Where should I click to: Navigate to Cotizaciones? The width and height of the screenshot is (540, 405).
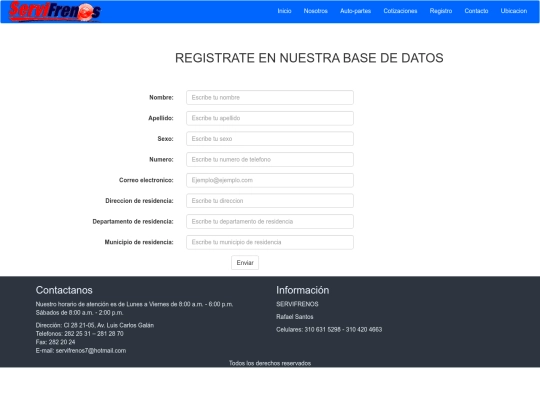pyautogui.click(x=400, y=11)
